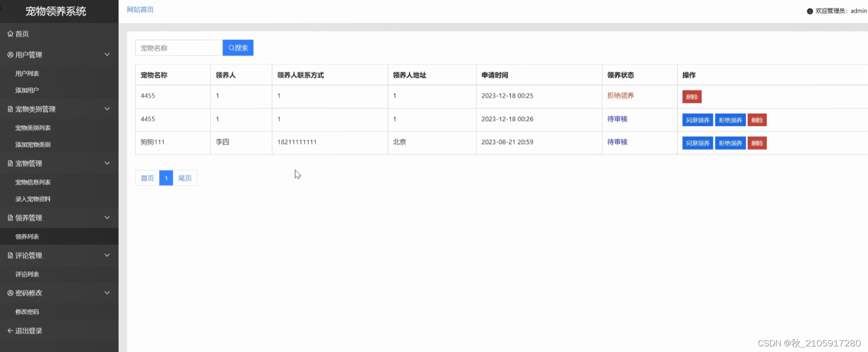868x352 pixels.
Task: Click the document icon beside 宠物类别管理
Action: (10, 109)
